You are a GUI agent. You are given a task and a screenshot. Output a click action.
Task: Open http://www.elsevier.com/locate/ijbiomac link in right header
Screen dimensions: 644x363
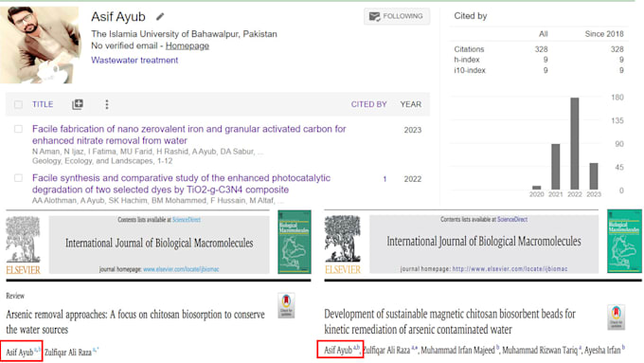point(510,269)
